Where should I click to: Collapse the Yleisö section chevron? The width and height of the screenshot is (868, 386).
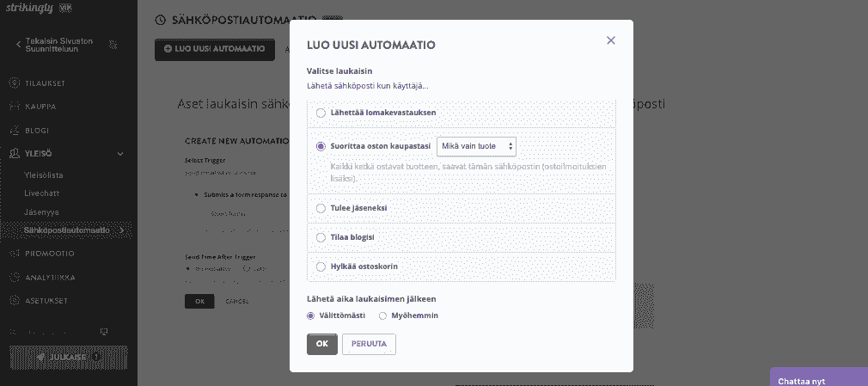[120, 154]
